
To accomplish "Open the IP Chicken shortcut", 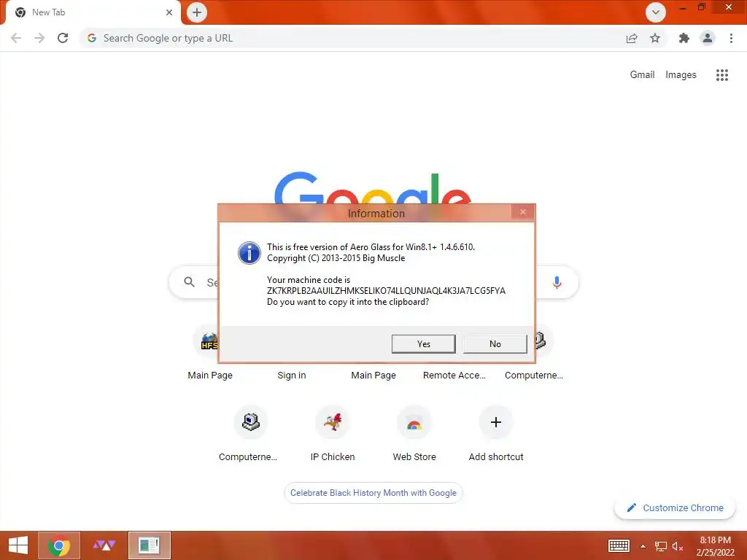I will click(x=333, y=432).
